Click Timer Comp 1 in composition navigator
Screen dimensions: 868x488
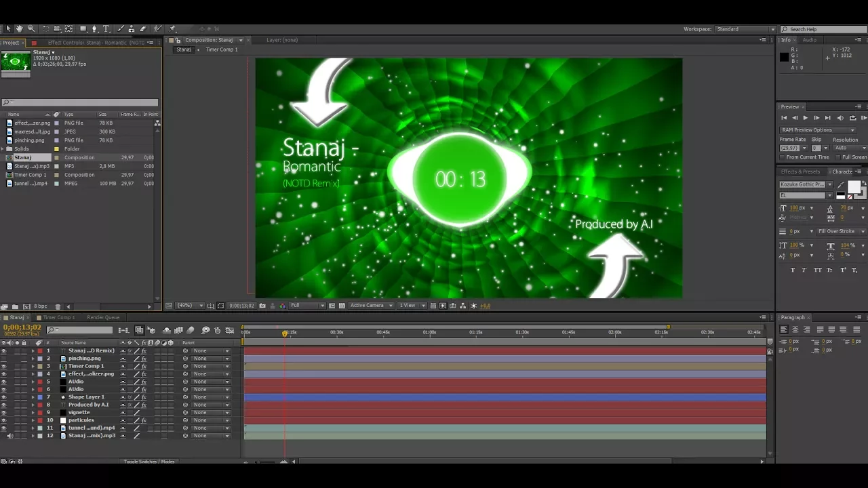point(222,49)
